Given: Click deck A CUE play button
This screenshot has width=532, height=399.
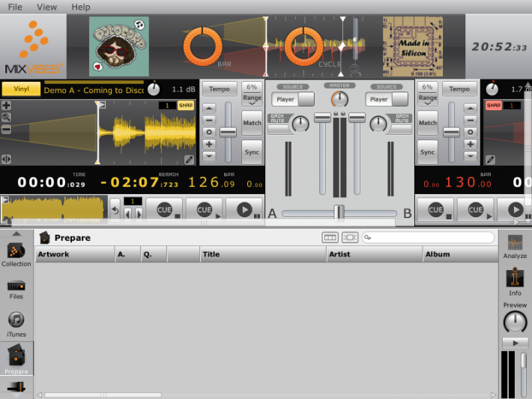Looking at the screenshot, I should pos(205,210).
